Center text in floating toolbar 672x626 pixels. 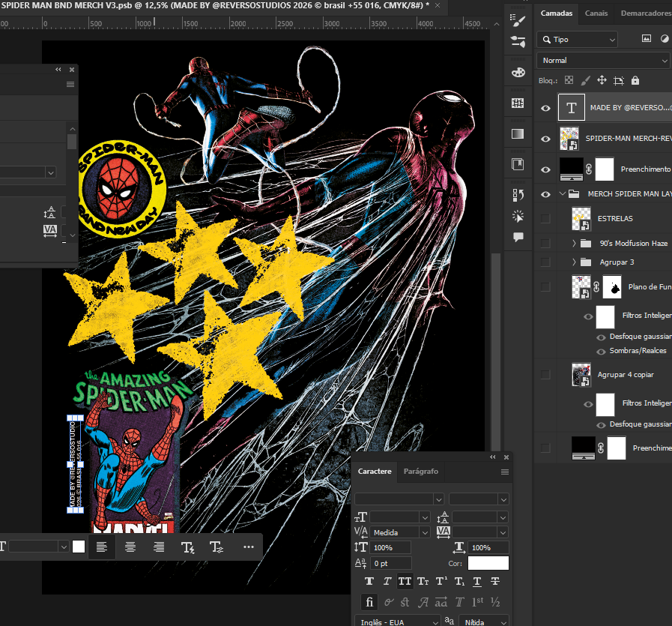point(130,547)
